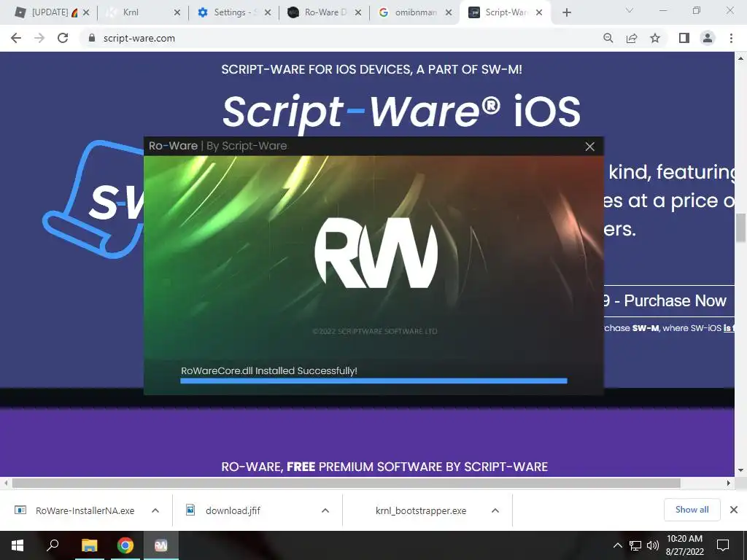Click the padlock site info icon
Viewport: 747px width, 560px height.
coord(92,38)
